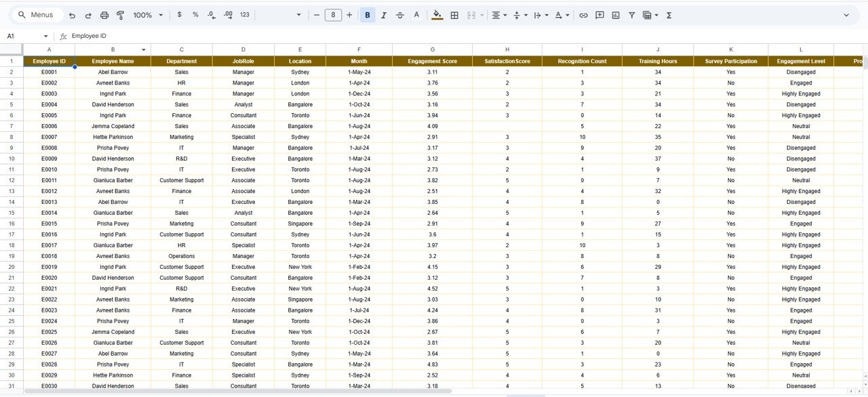Toggle italic formatting

(383, 14)
